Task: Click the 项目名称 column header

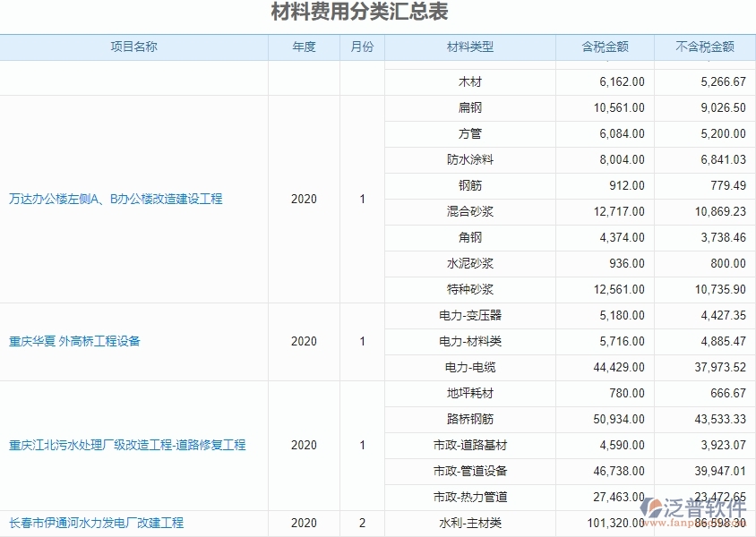Action: (134, 47)
